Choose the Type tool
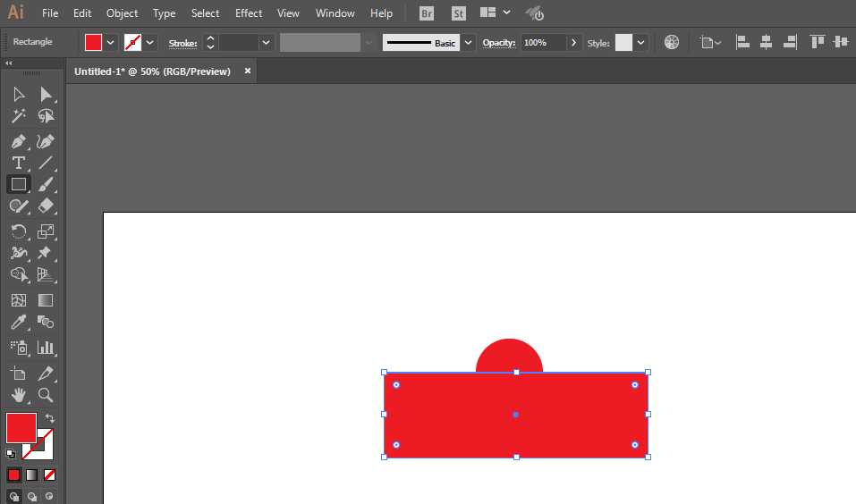Image resolution: width=856 pixels, height=504 pixels. coord(19,163)
